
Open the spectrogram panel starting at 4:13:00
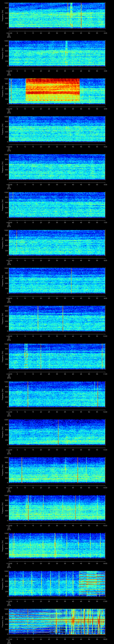click(x=57, y=470)
